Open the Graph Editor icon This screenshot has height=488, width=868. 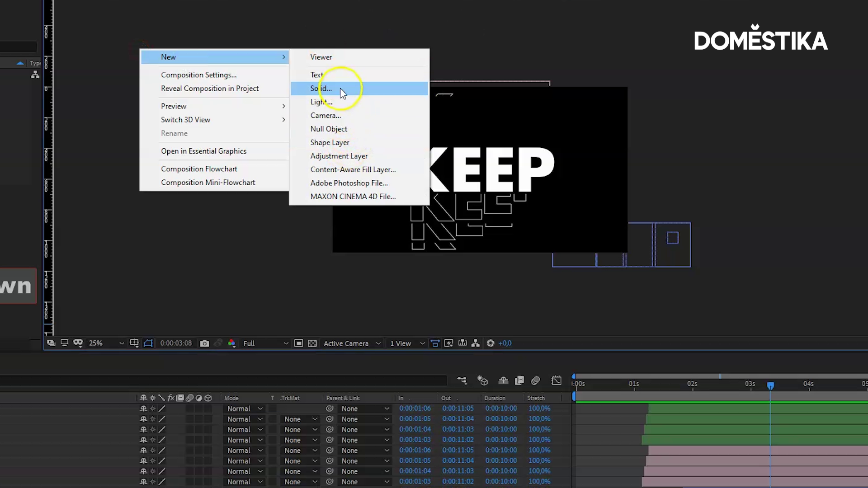coord(556,380)
